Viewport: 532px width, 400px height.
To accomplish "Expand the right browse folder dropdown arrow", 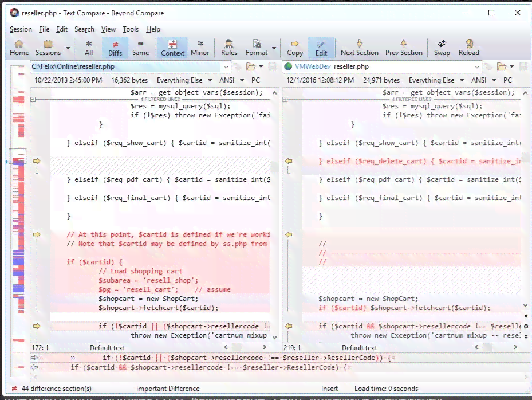I will 511,66.
